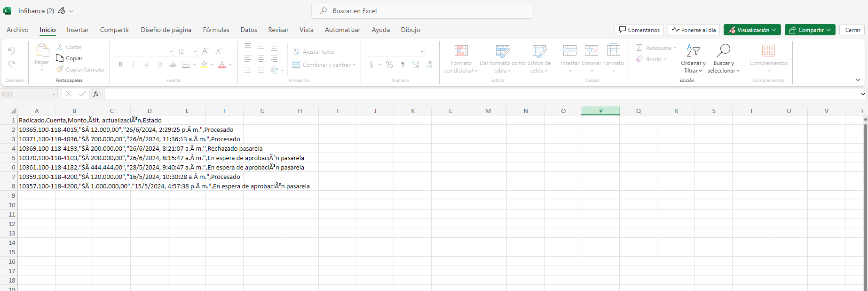The width and height of the screenshot is (868, 291).
Task: Switch to the Insertar tab
Action: pos(78,30)
